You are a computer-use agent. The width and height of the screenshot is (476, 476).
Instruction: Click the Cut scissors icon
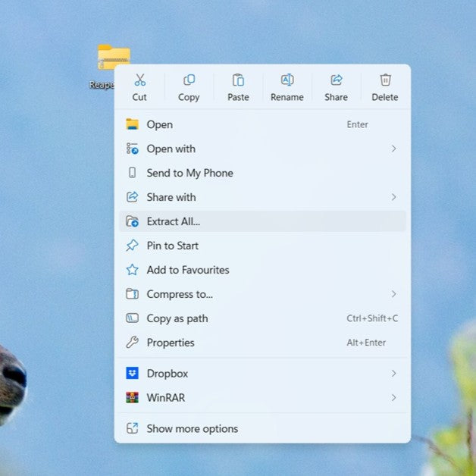[x=140, y=80]
